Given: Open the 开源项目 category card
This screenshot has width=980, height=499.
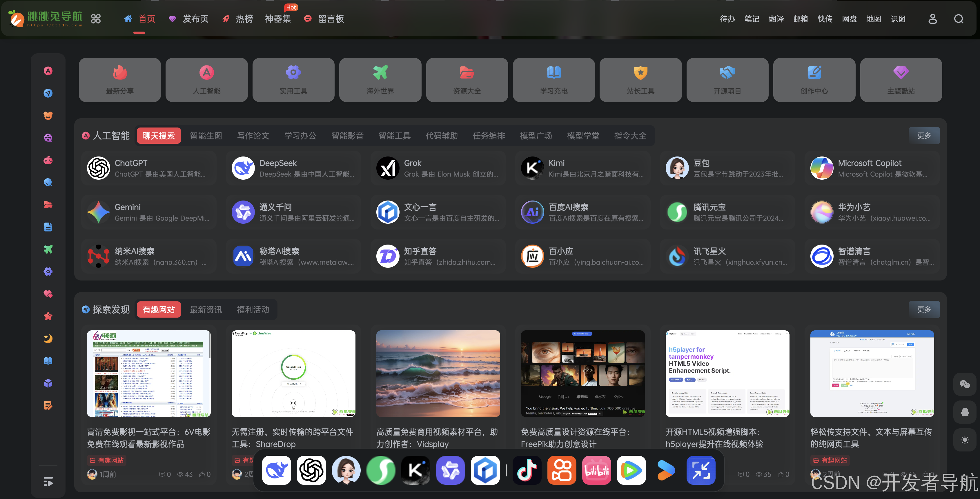Looking at the screenshot, I should [727, 80].
